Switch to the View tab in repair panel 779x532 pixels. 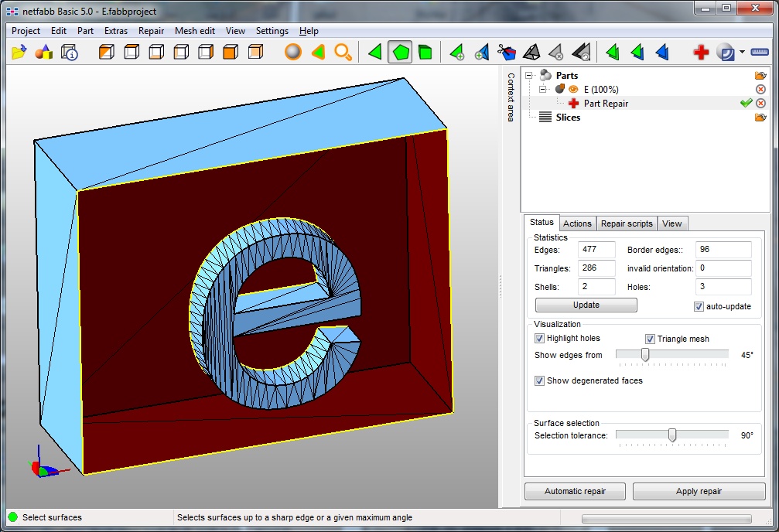tap(671, 223)
